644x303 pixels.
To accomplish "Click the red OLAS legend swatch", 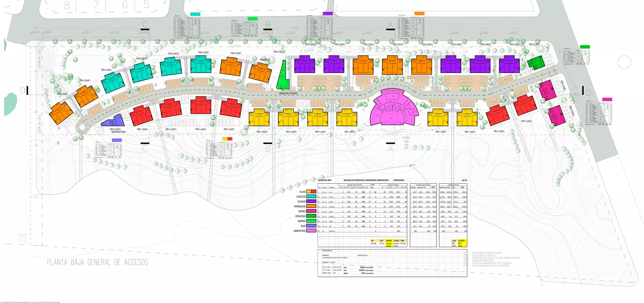I will (314, 192).
